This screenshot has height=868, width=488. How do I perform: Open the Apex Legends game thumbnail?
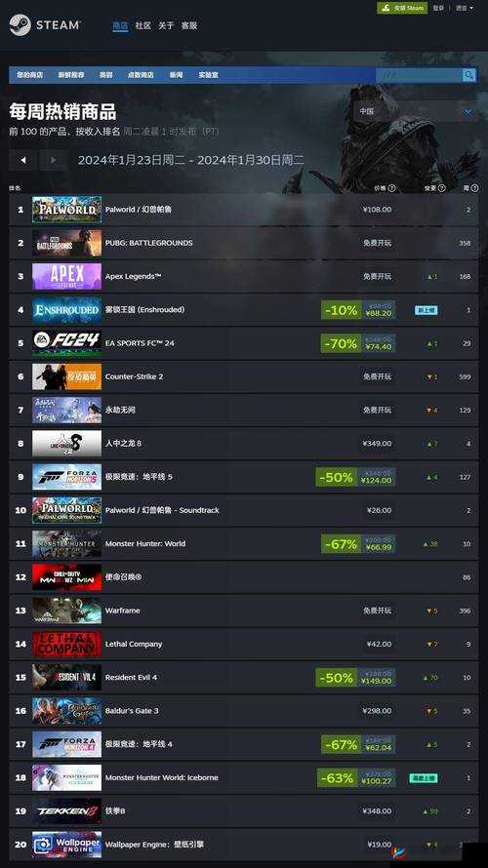click(67, 276)
